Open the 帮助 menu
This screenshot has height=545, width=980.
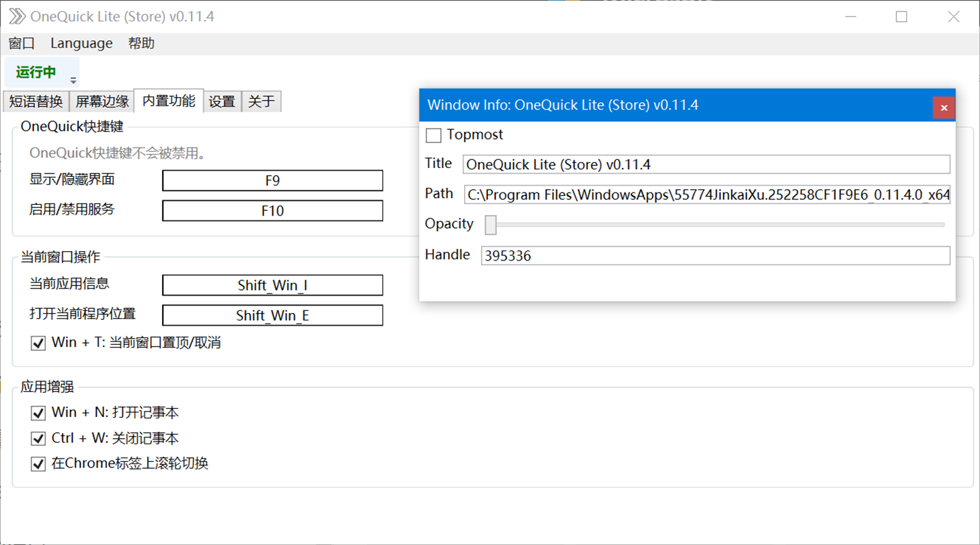pyautogui.click(x=142, y=44)
